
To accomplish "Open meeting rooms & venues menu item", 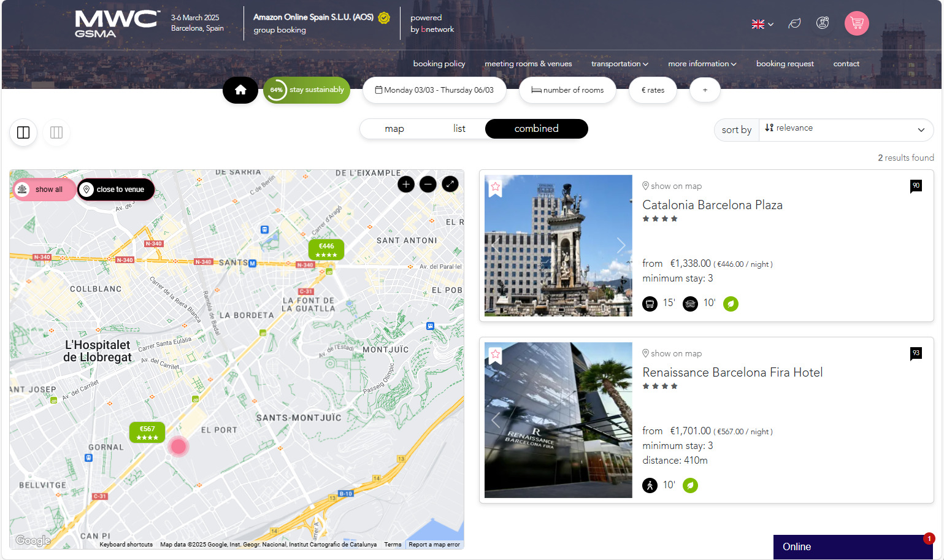I will (x=528, y=64).
